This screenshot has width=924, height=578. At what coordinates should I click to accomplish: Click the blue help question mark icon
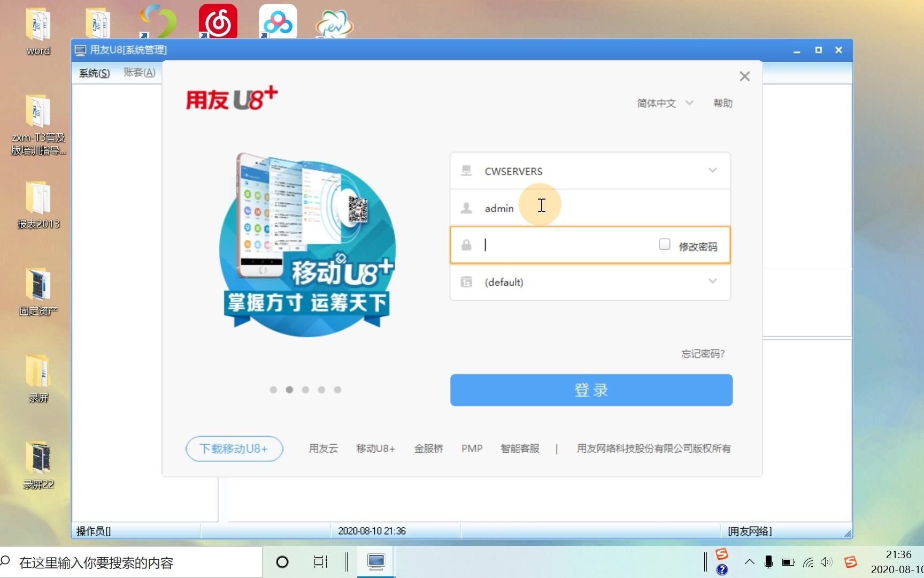[722, 569]
